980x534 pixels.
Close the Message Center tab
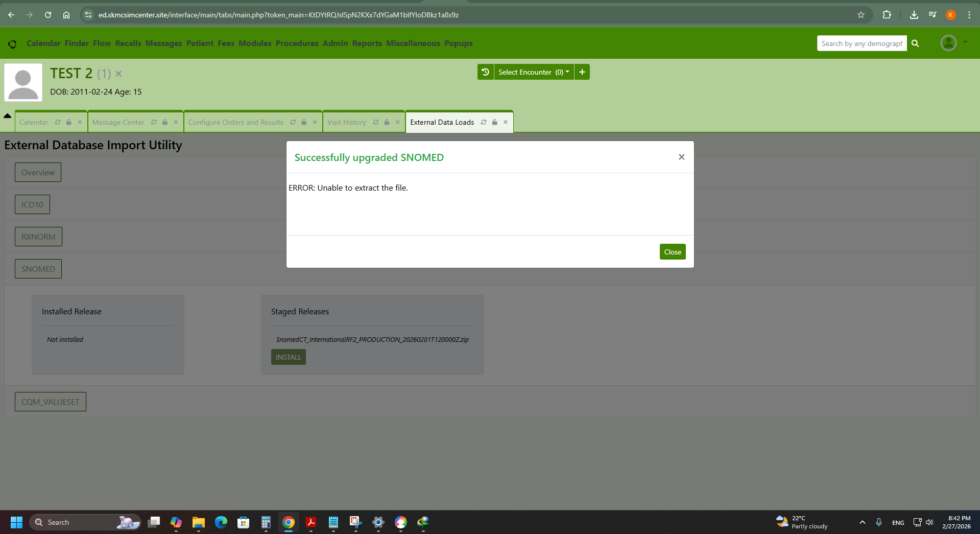176,122
